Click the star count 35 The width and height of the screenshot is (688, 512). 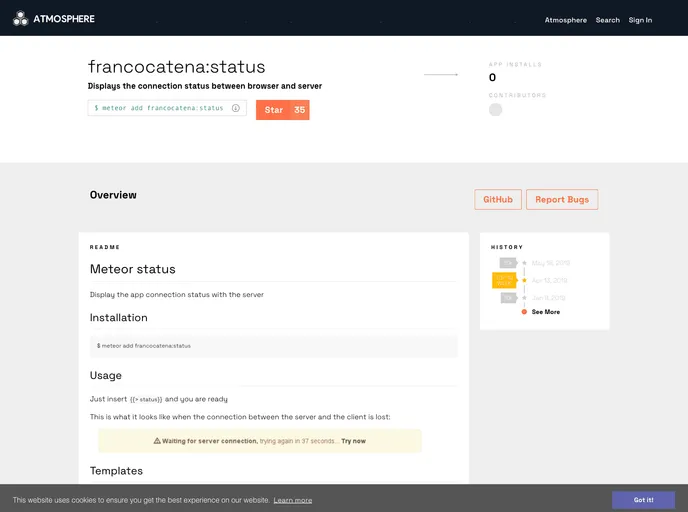300,110
